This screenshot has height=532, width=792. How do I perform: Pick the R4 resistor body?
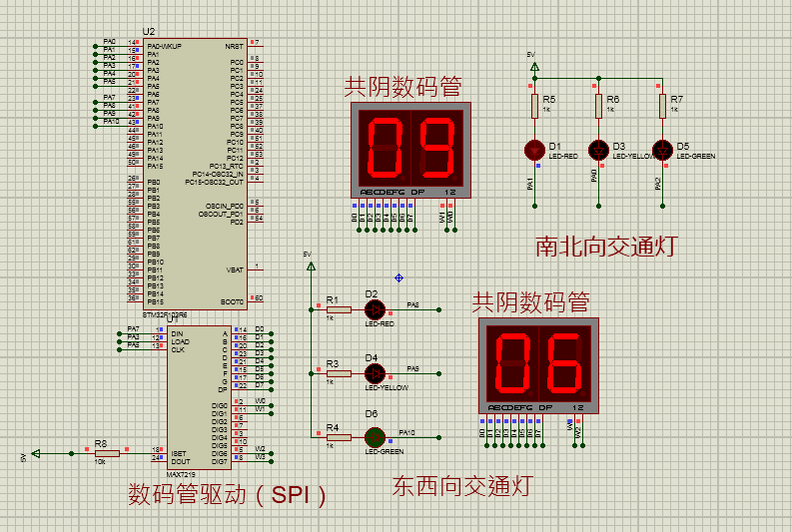339,437
